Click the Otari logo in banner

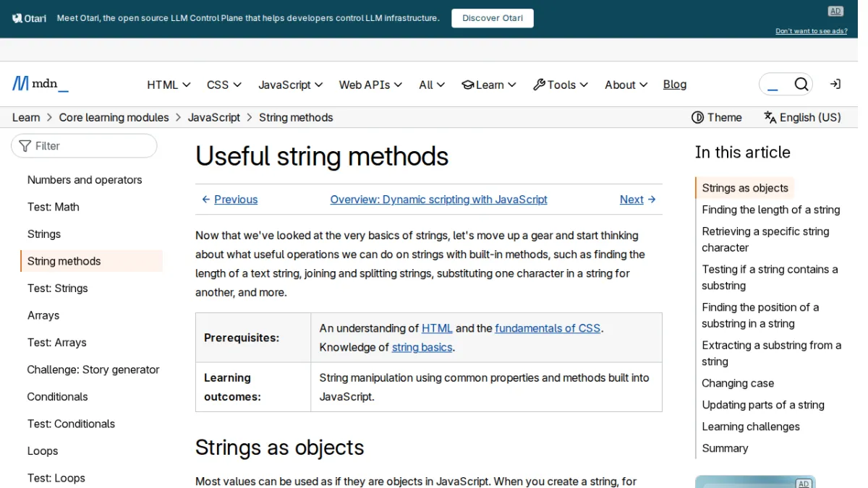[x=30, y=18]
